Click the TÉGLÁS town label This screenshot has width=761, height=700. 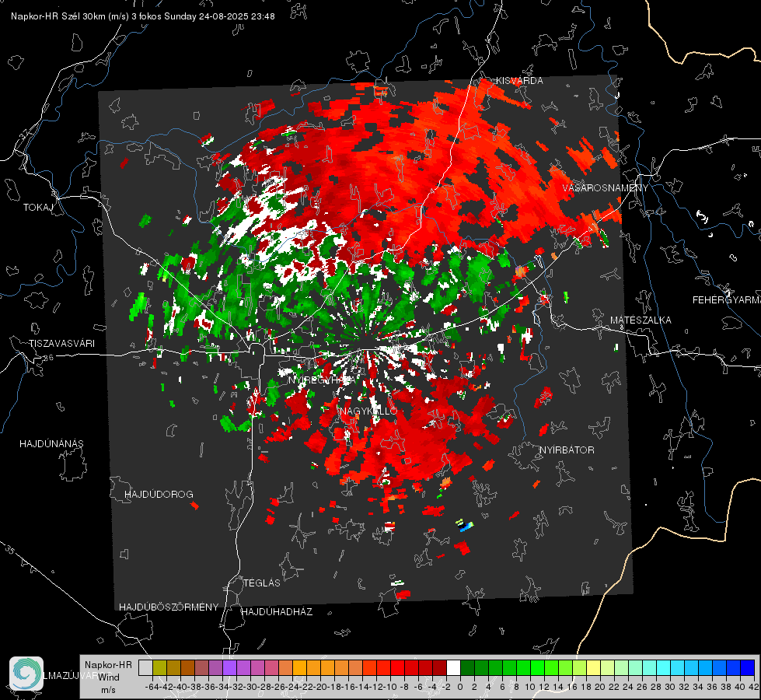point(262,583)
